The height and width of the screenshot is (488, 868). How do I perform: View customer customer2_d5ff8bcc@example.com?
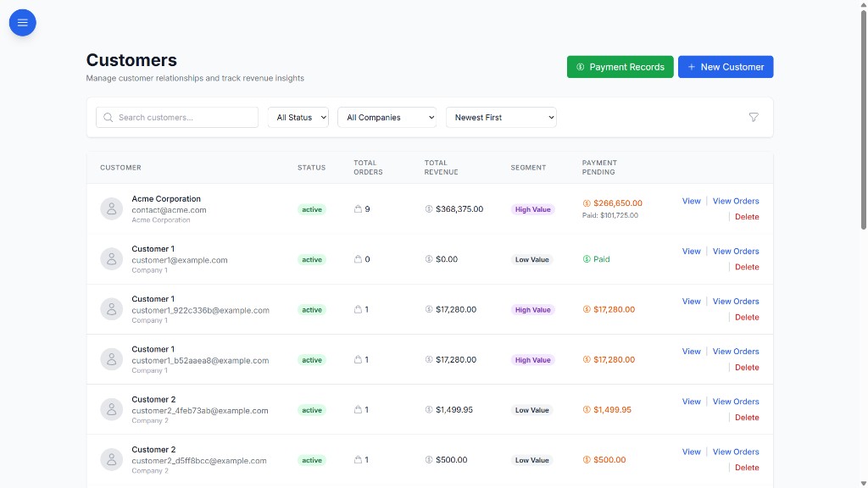[x=691, y=452]
